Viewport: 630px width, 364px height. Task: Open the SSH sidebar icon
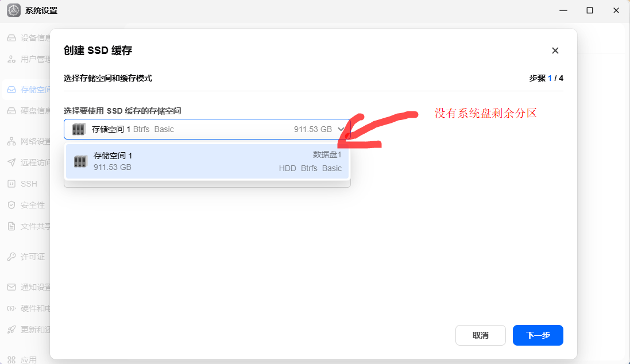[x=11, y=184]
